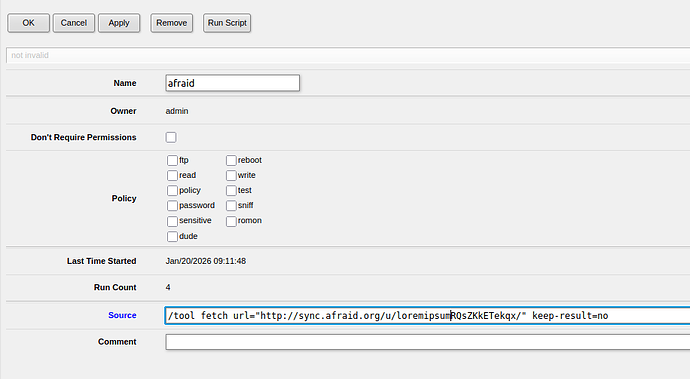Screen dimensions: 690x379
Task: Click the Owner label
Action: [x=123, y=111]
